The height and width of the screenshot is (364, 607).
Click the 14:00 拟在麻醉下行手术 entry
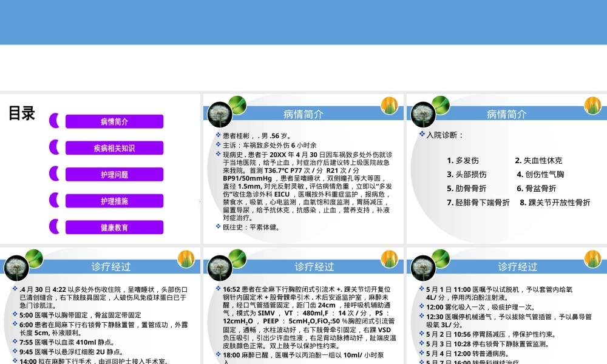(x=94, y=361)
